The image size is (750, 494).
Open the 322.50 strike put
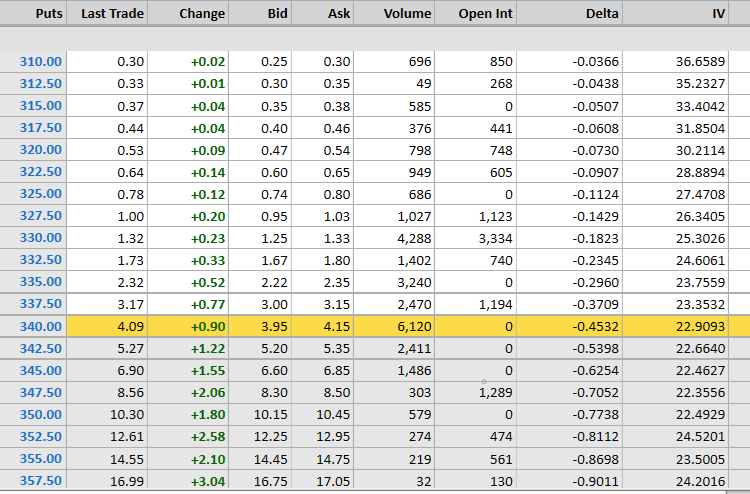(41, 172)
